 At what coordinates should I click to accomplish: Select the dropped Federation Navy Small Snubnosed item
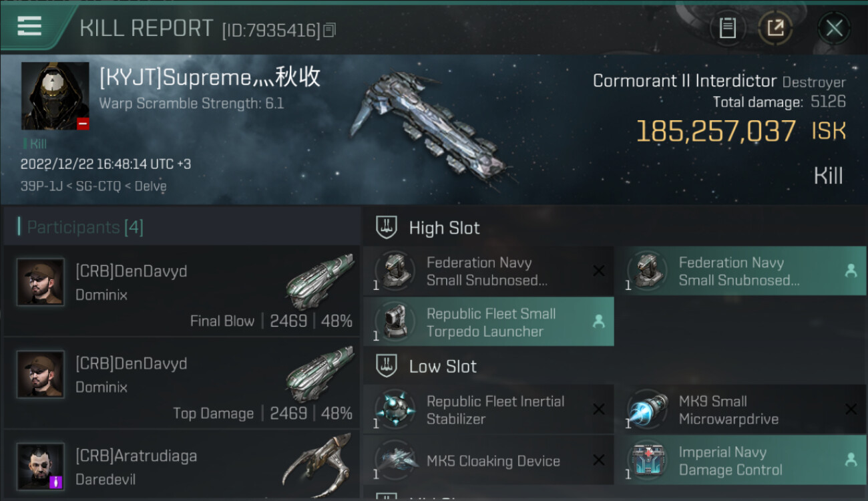tap(740, 271)
